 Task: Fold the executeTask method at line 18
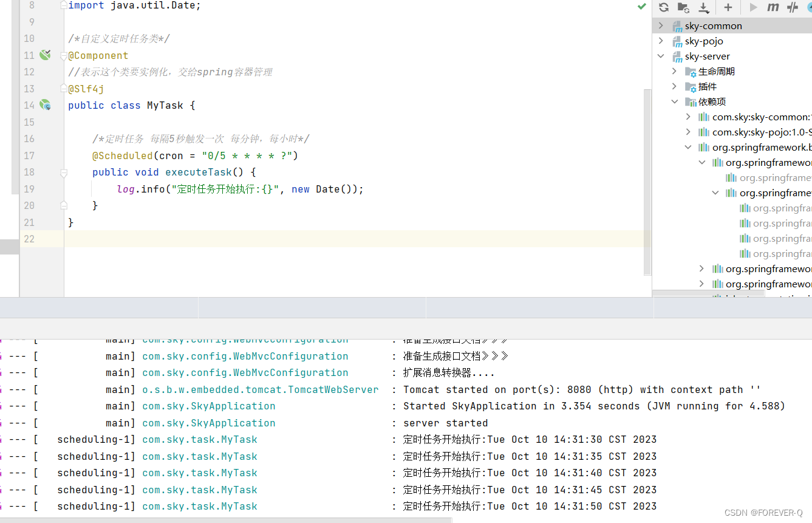(64, 173)
